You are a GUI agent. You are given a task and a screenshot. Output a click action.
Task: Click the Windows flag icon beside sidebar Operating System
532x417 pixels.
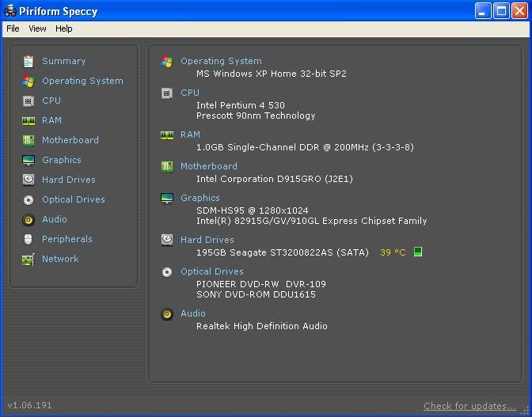28,82
